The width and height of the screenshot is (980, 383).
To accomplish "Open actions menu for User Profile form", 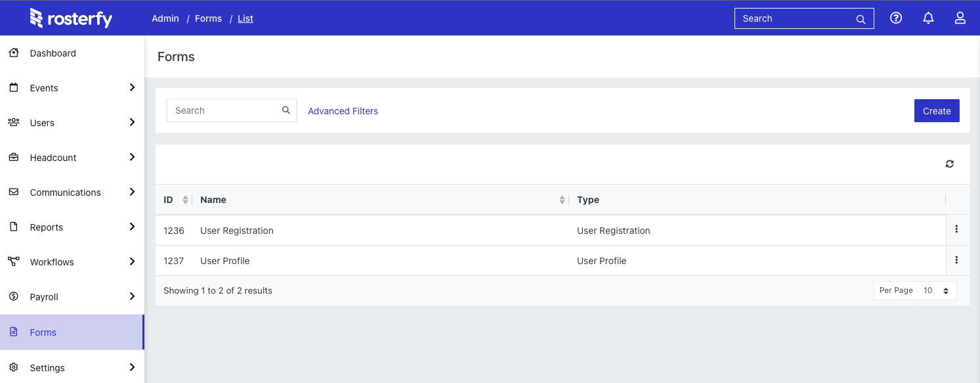I will pyautogui.click(x=957, y=260).
